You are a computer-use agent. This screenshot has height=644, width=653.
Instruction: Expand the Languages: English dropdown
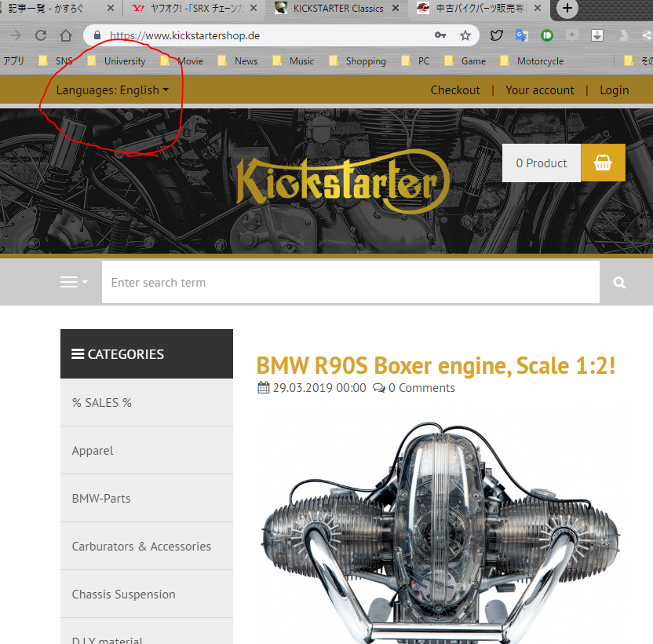(x=112, y=90)
